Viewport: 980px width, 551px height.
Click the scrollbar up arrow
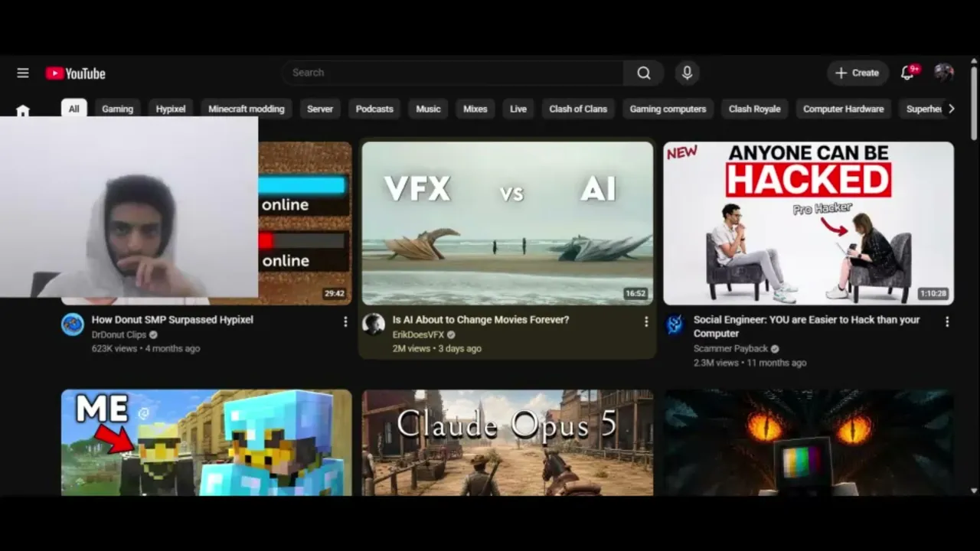click(974, 60)
